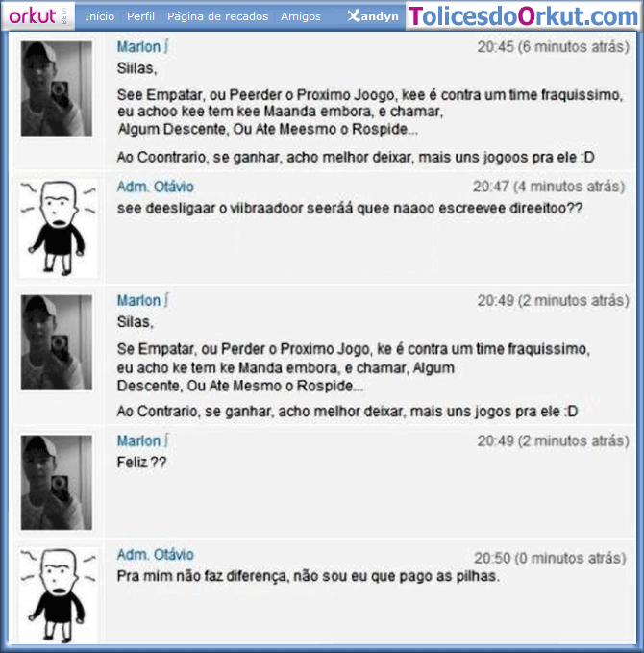Click the 20:50 (0 minutos atrás) timestamp
The image size is (644, 653).
point(550,558)
